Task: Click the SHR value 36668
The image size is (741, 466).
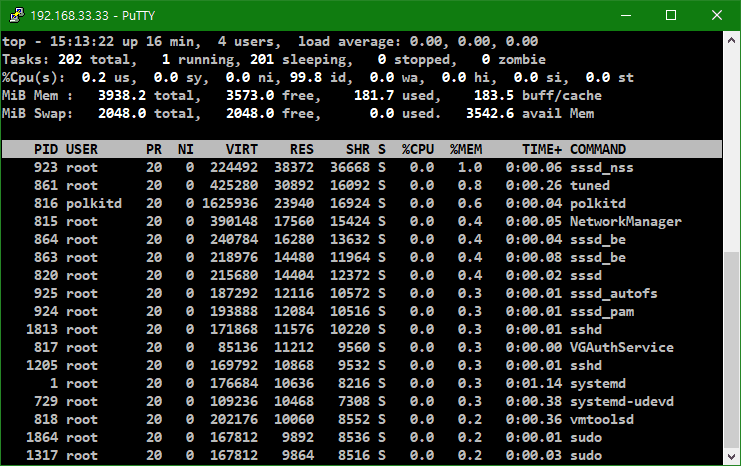Action: pyautogui.click(x=350, y=168)
